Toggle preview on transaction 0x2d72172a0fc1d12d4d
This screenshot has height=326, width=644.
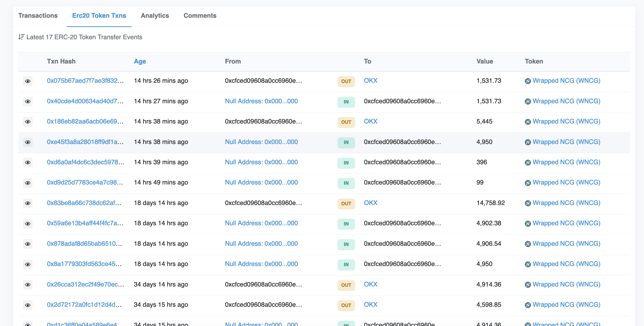click(x=28, y=305)
